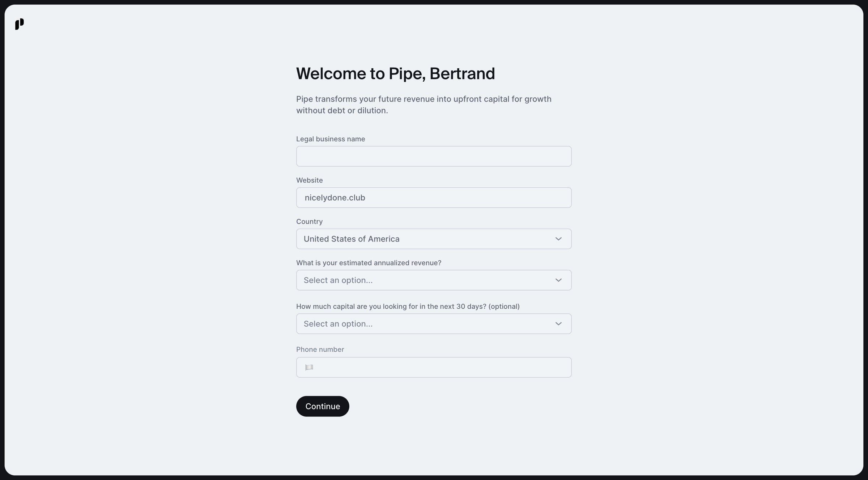Image resolution: width=868 pixels, height=480 pixels.
Task: Click the Legal business name label
Action: (331, 139)
